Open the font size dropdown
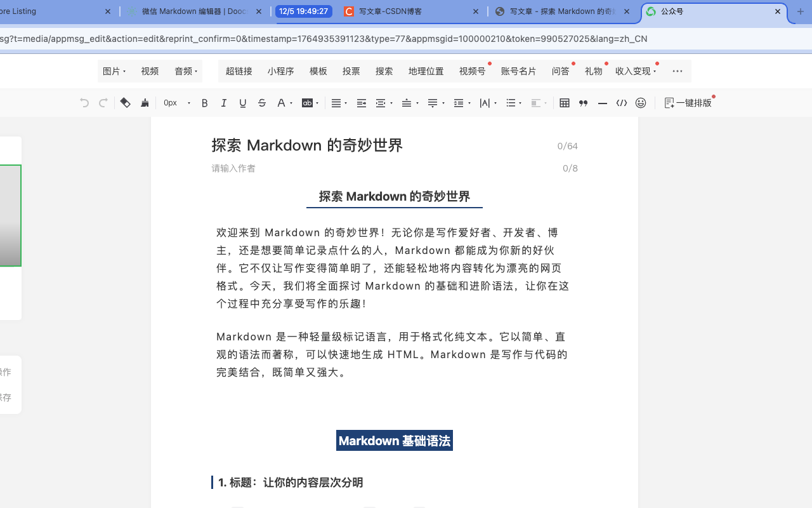The width and height of the screenshot is (812, 508). 175,102
